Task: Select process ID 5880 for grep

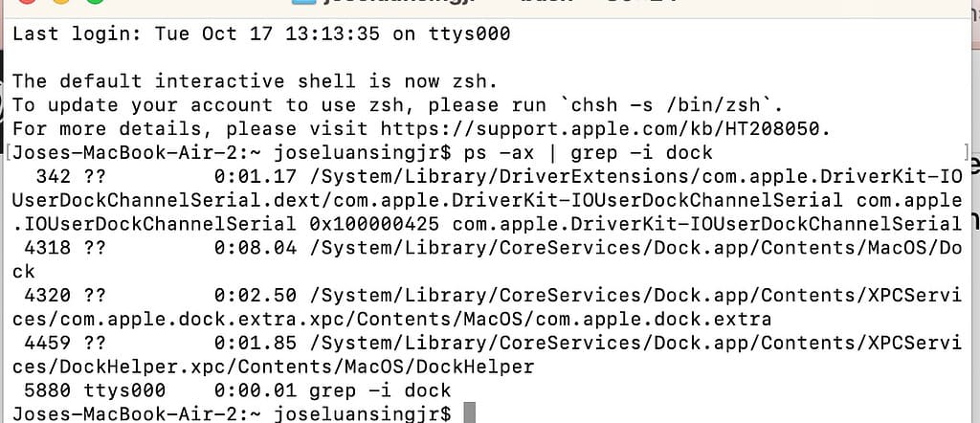Action: (45, 390)
